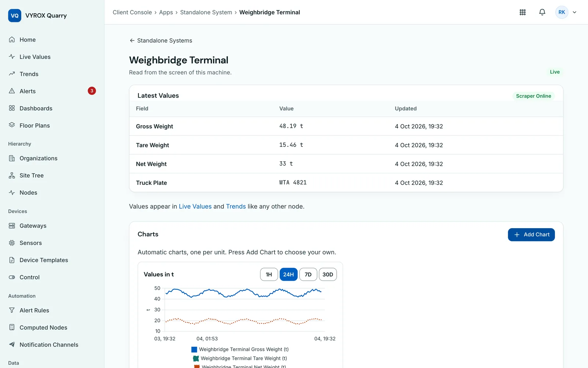Screen dimensions: 588x368
Task: Open Computed Nodes page
Action: click(43, 328)
